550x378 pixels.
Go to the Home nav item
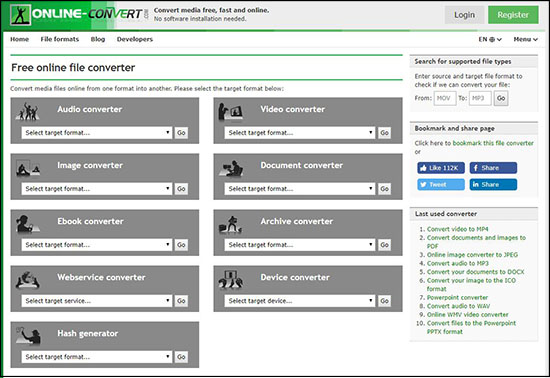coord(20,39)
